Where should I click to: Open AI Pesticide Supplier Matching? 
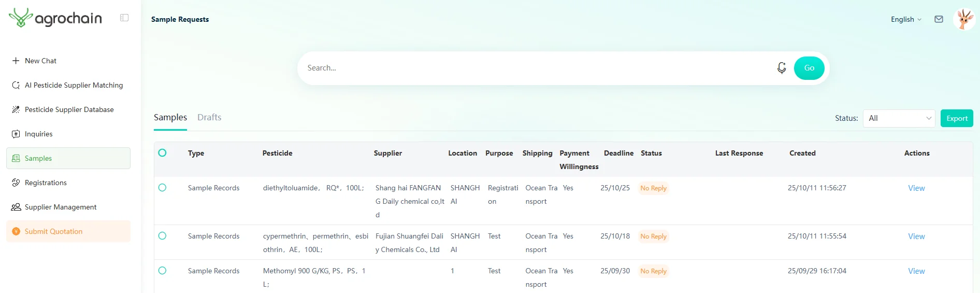coord(68,85)
